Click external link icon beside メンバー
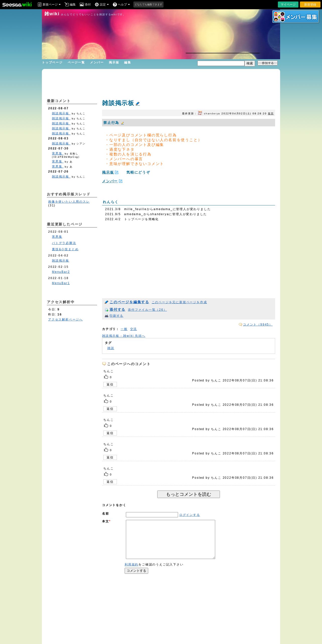 (x=121, y=181)
